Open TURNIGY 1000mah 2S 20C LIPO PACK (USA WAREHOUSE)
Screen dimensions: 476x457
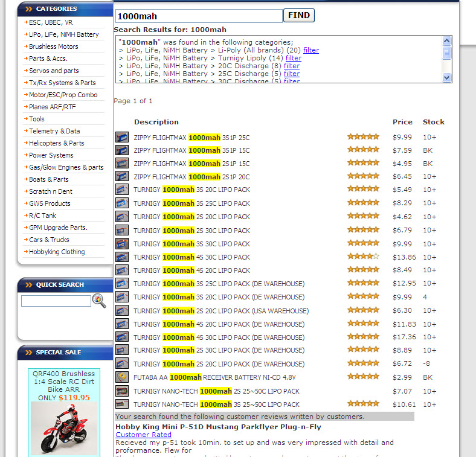click(x=221, y=311)
